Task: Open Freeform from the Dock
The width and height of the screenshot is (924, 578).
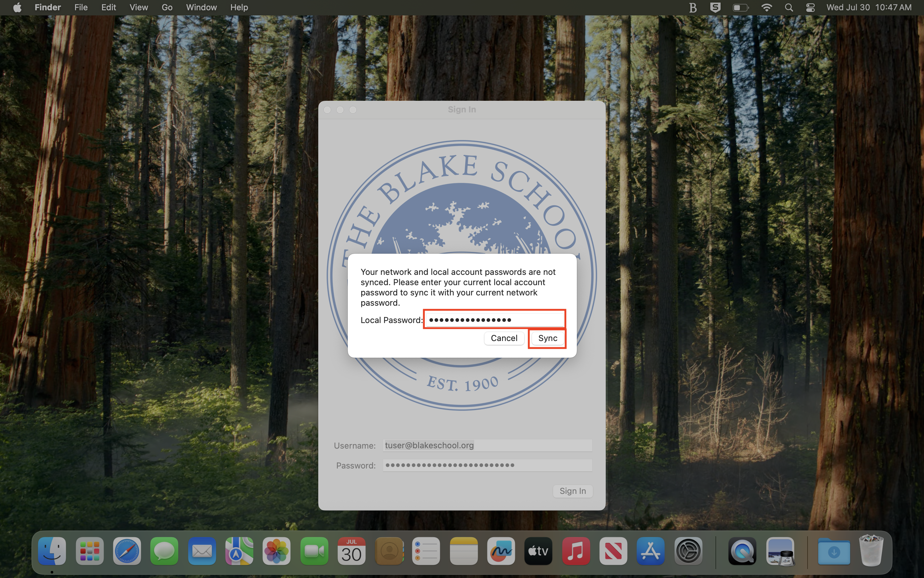Action: (x=501, y=551)
